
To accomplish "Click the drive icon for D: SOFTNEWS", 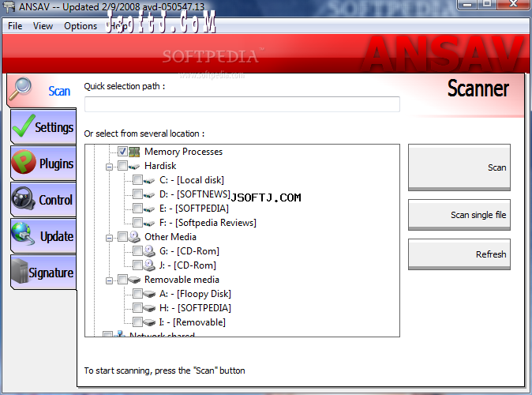I will click(149, 195).
